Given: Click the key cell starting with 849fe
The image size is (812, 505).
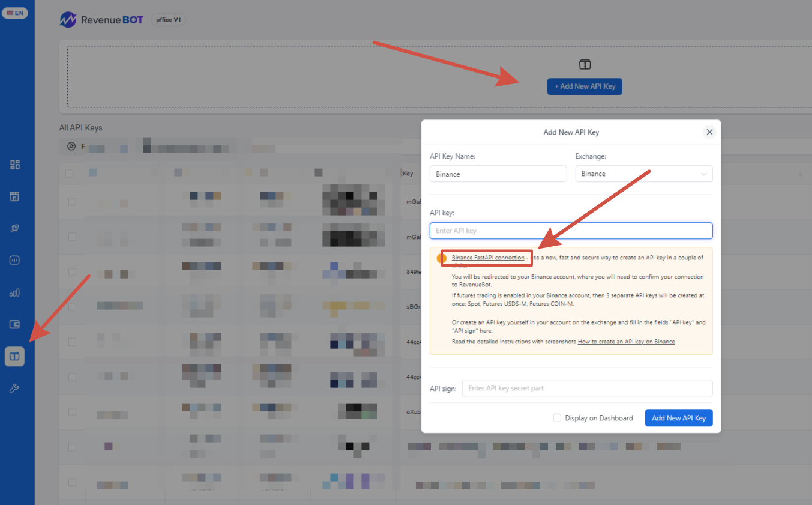Looking at the screenshot, I should pos(414,271).
